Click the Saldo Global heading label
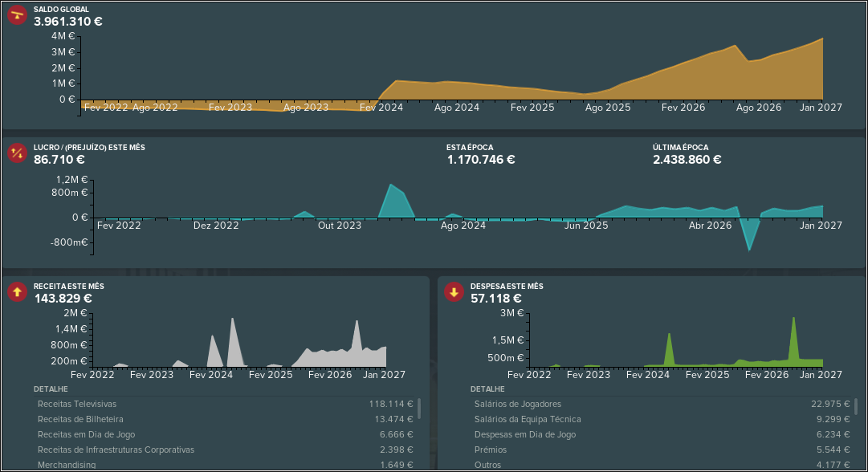 coord(61,10)
